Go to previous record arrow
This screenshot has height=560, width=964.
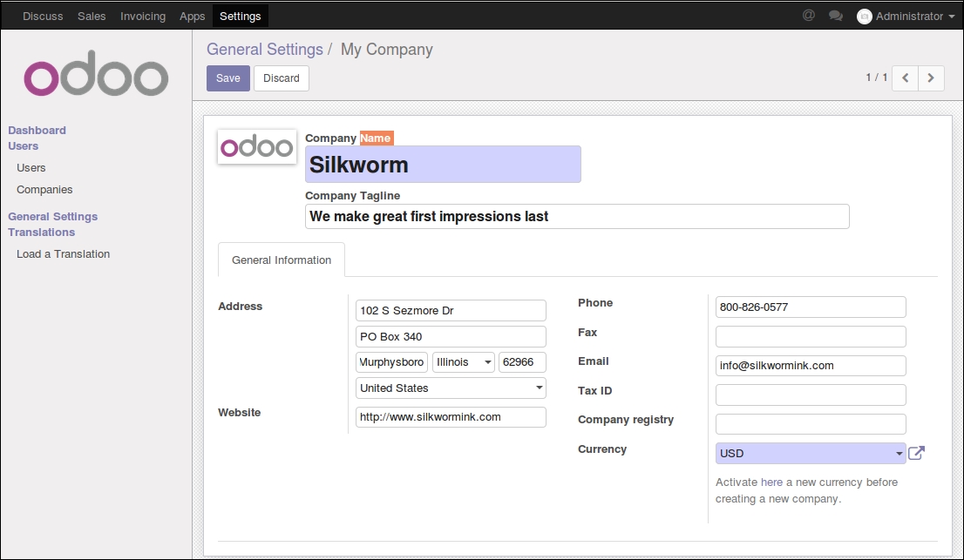pos(905,78)
